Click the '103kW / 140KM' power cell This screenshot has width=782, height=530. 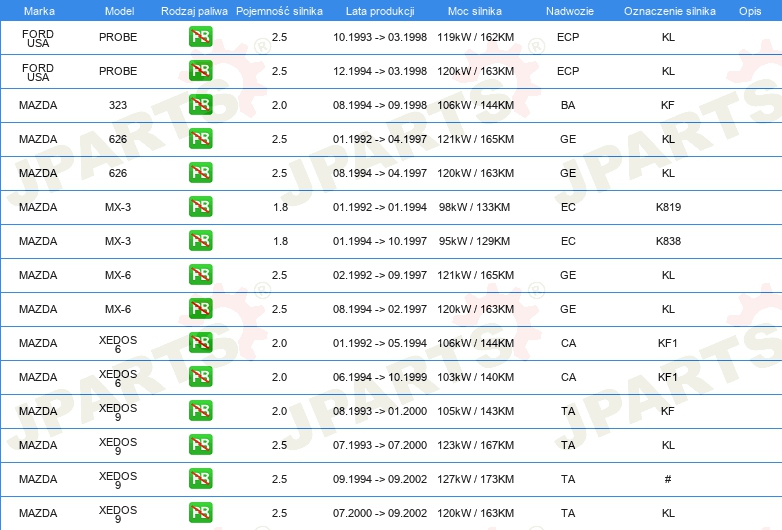[475, 377]
